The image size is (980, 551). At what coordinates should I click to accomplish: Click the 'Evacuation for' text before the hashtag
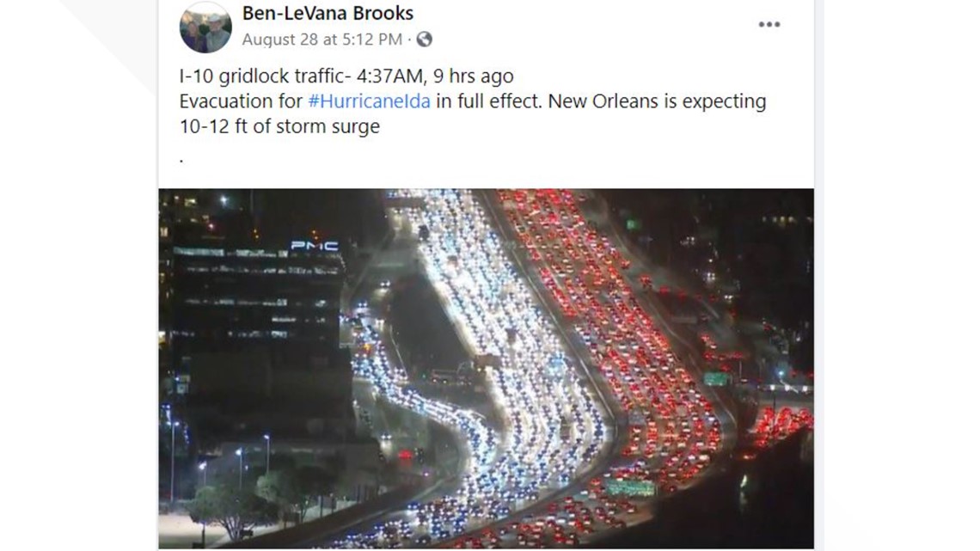241,101
